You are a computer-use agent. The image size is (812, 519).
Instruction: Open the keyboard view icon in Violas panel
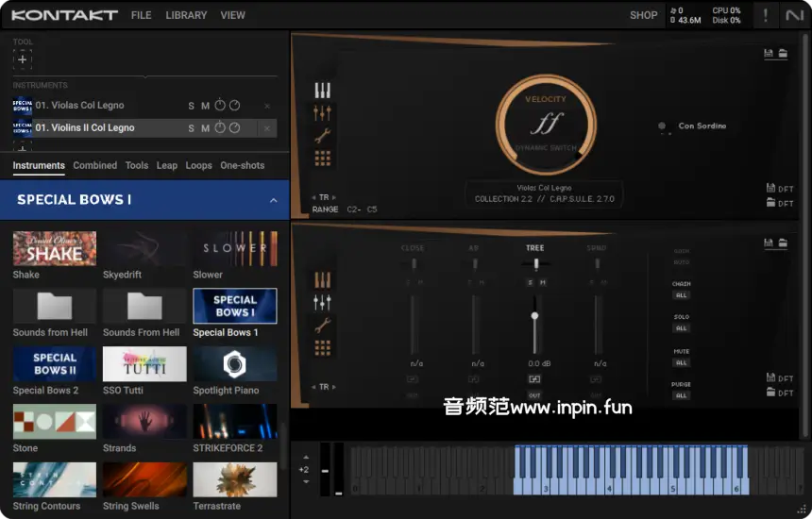323,91
